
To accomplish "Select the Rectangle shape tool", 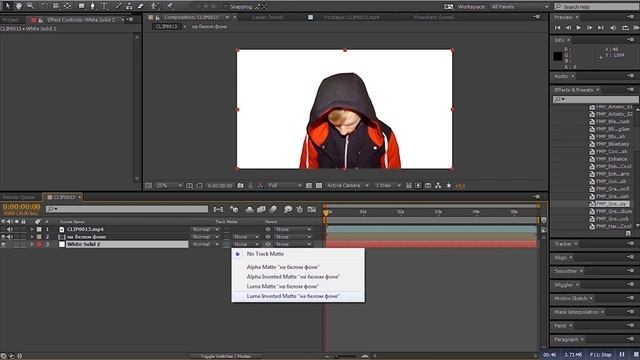I will (81, 6).
